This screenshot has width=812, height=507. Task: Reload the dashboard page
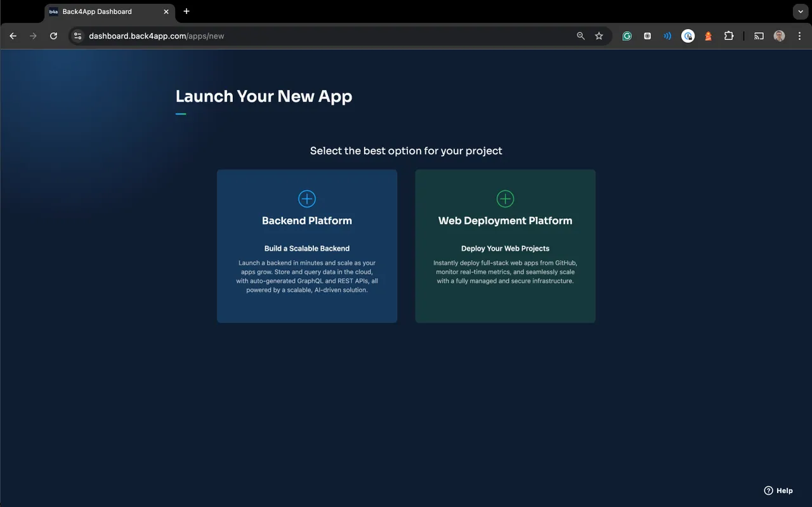53,36
